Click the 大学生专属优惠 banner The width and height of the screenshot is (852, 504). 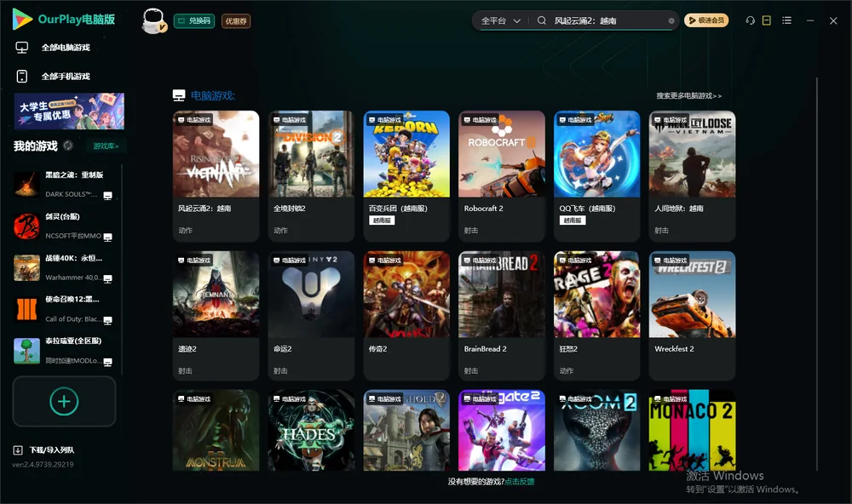click(x=70, y=112)
